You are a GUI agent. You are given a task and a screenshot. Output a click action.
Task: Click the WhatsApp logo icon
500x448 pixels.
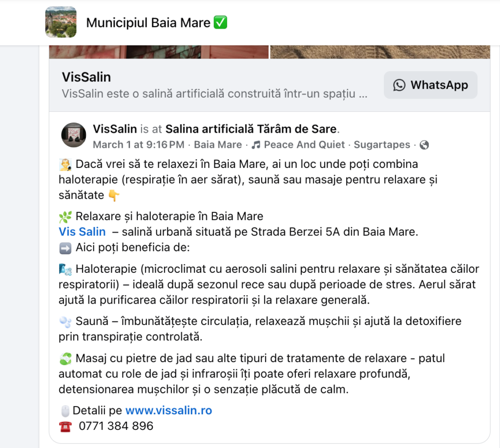coord(399,85)
